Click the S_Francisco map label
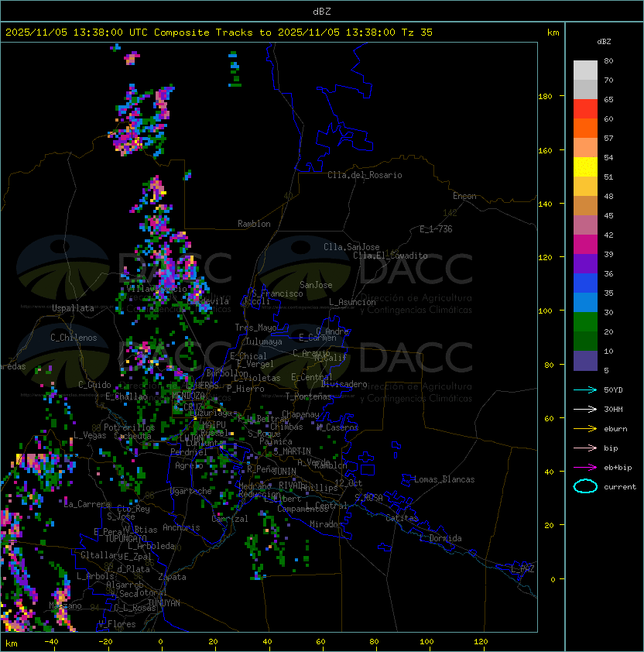Image resolution: width=644 pixels, height=652 pixels. coord(277,293)
